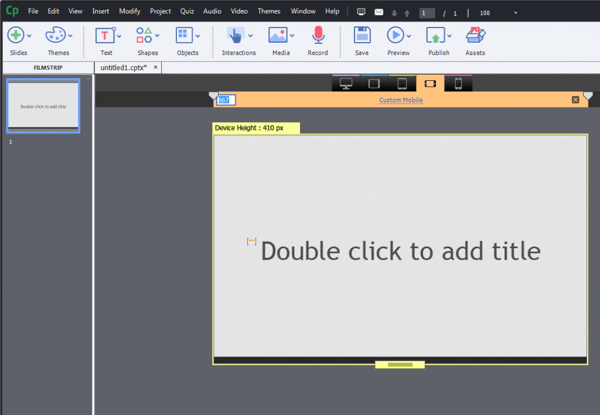Open the Modify menu
Screen dimensions: 600x415
(129, 11)
